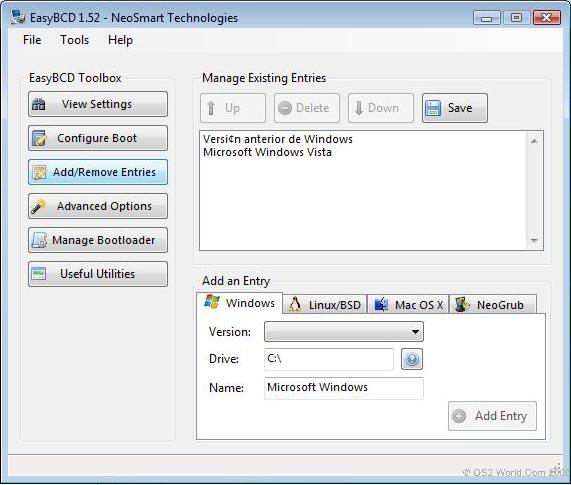
Task: Open the Manage Bootloader section
Action: 98,240
